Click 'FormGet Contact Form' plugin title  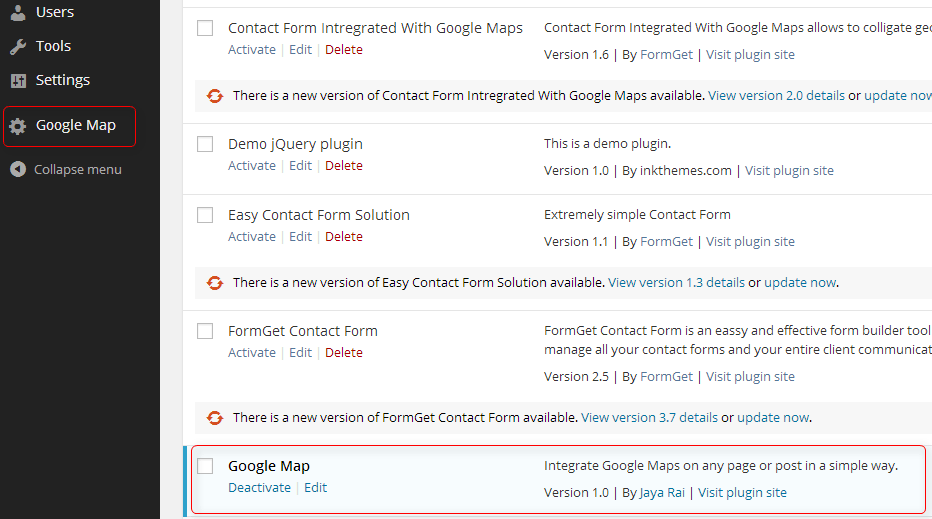coord(303,331)
